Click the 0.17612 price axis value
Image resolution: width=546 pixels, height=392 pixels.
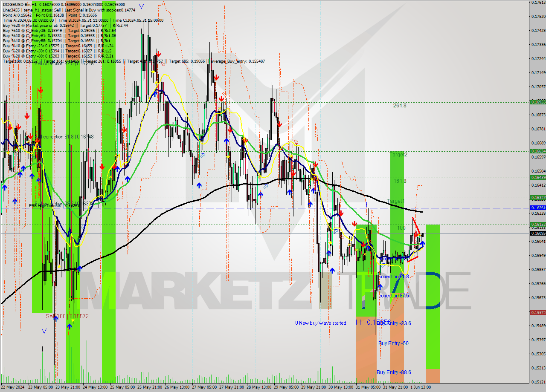(538, 3)
